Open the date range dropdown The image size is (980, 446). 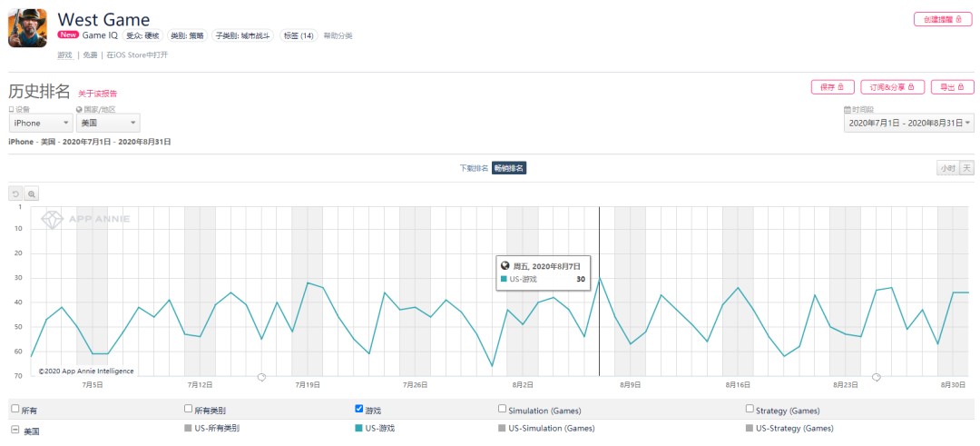click(x=908, y=123)
